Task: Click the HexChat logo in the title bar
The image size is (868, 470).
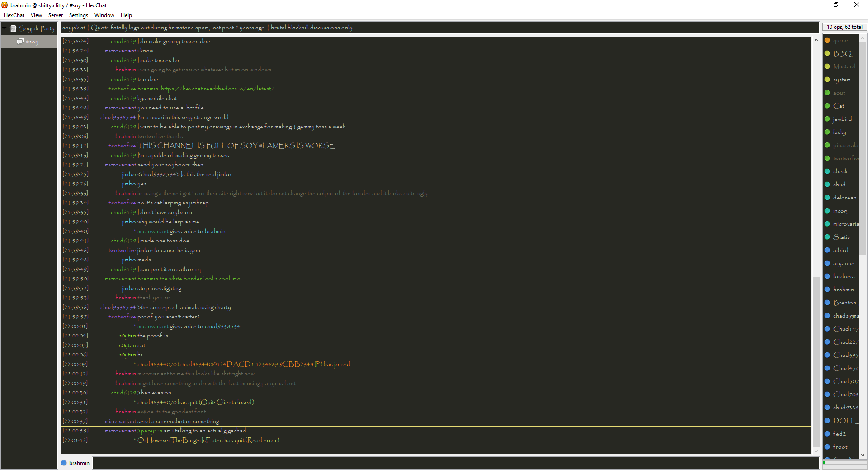Action: tap(5, 5)
